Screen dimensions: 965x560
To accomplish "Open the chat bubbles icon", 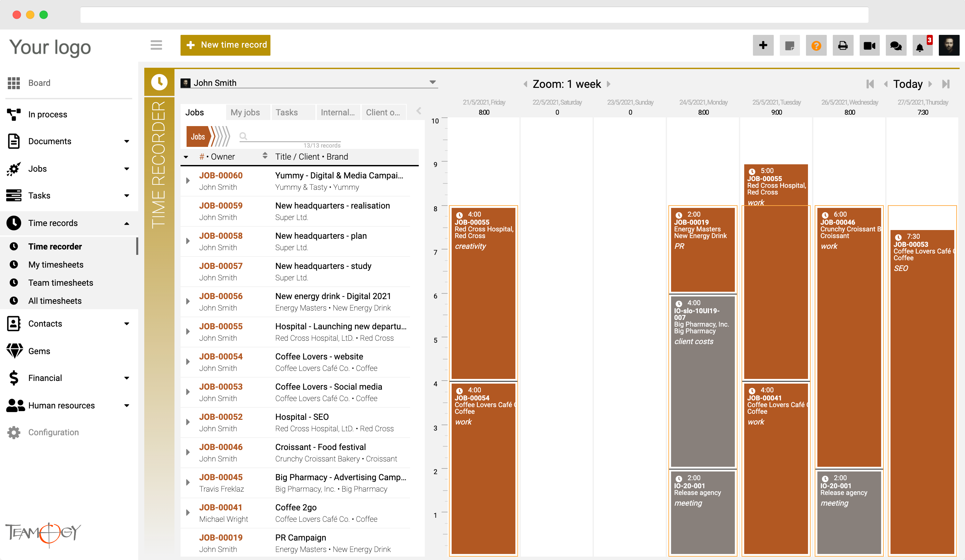I will pos(896,46).
